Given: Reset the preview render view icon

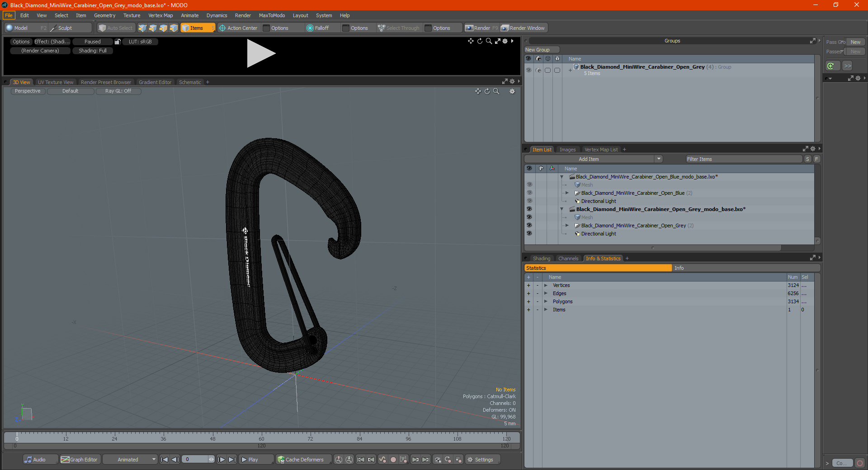Looking at the screenshot, I should tap(480, 41).
